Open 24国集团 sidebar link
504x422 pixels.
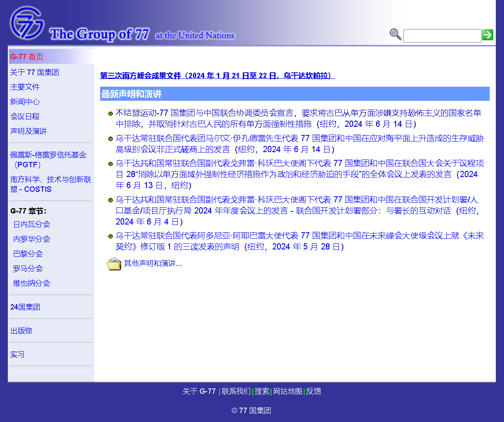(x=25, y=307)
